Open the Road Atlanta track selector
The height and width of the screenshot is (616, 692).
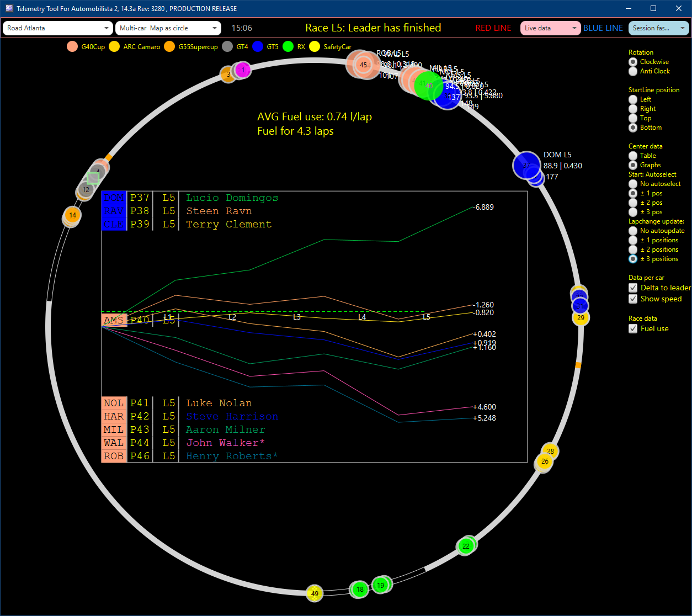click(x=57, y=28)
